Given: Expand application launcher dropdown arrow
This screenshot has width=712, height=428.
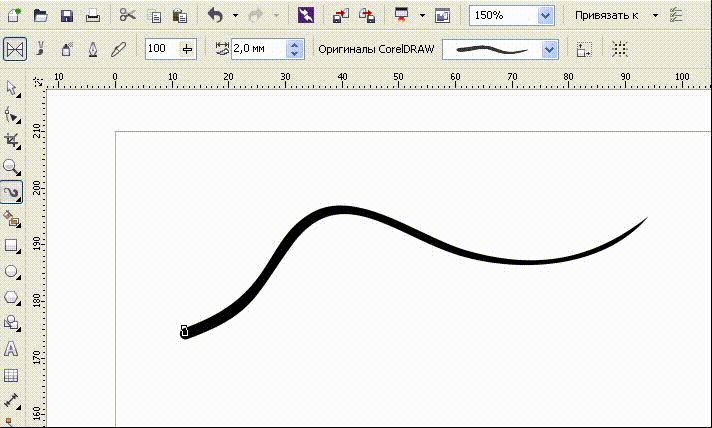Looking at the screenshot, I should (x=422, y=15).
